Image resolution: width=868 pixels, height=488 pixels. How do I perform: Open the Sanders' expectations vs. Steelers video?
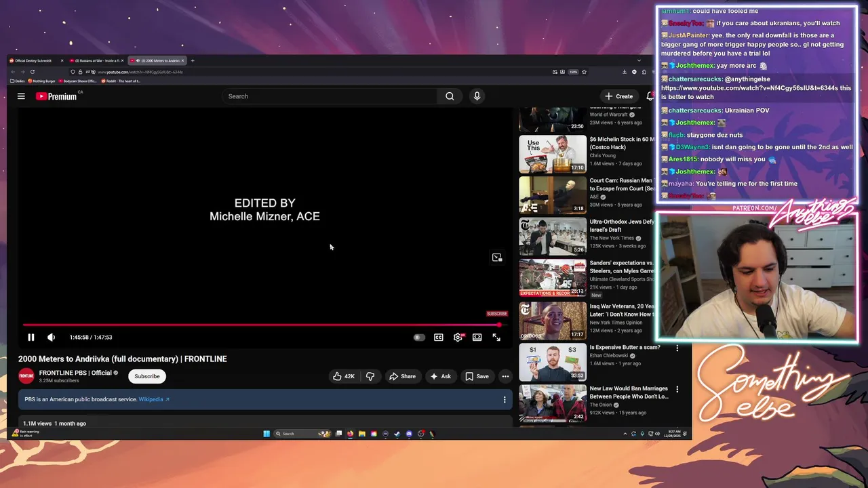(x=553, y=278)
